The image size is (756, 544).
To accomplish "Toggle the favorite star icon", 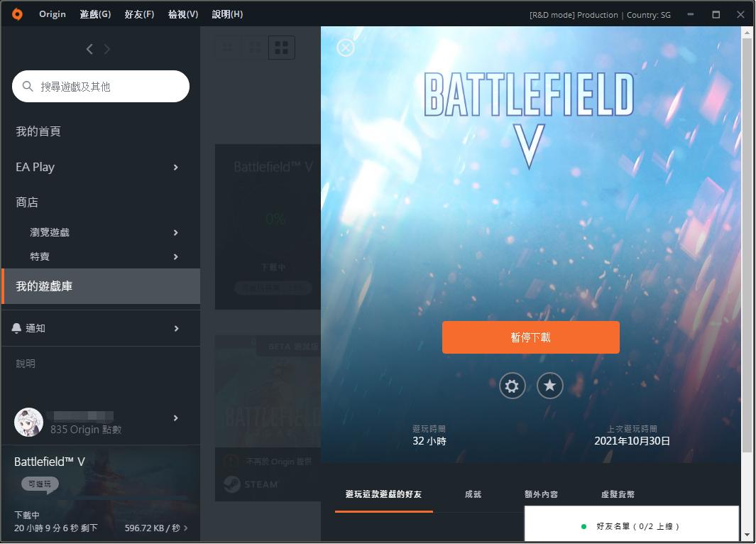I will point(549,386).
